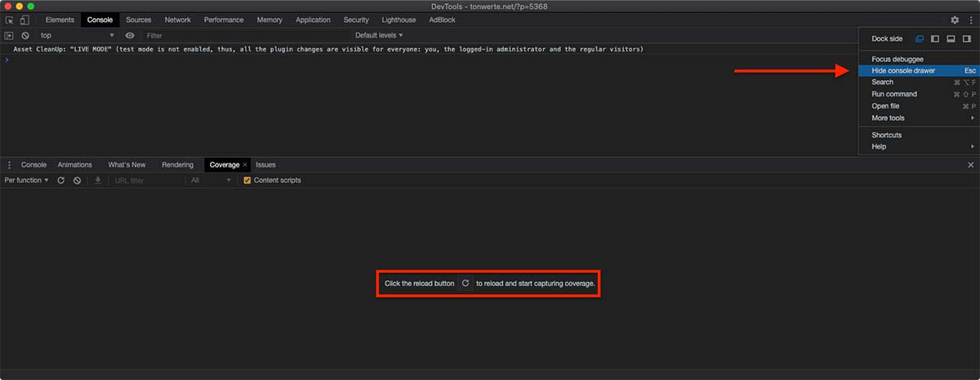Toggle the device toolbar icon

(24, 20)
